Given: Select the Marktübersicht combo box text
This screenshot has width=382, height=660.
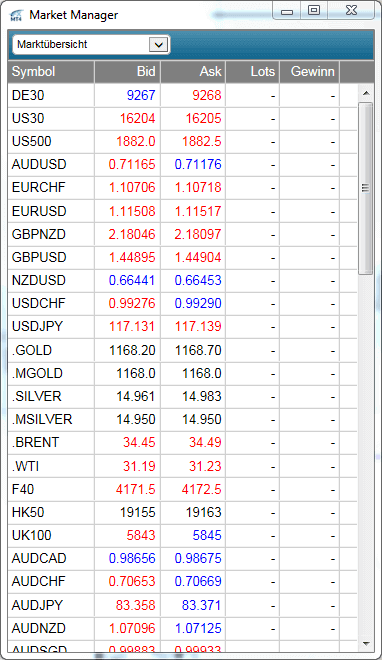Looking at the screenshot, I should pyautogui.click(x=52, y=44).
